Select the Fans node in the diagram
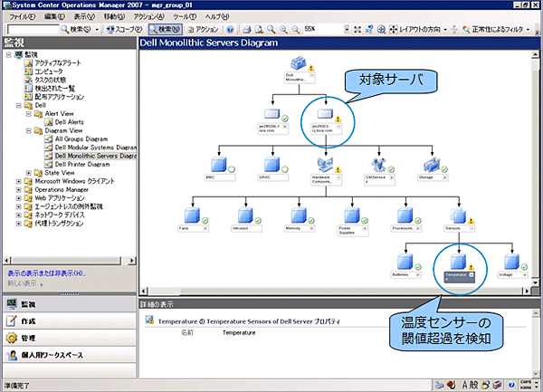 (190, 215)
